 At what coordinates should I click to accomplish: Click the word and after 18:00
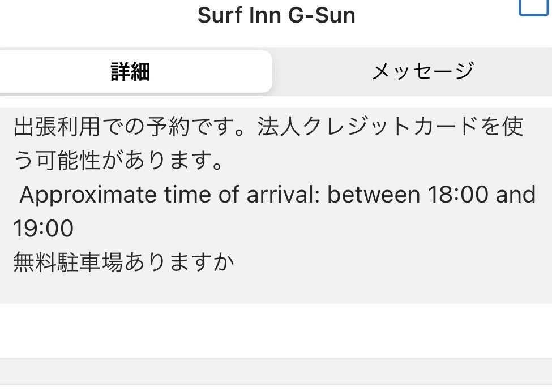coord(516,195)
